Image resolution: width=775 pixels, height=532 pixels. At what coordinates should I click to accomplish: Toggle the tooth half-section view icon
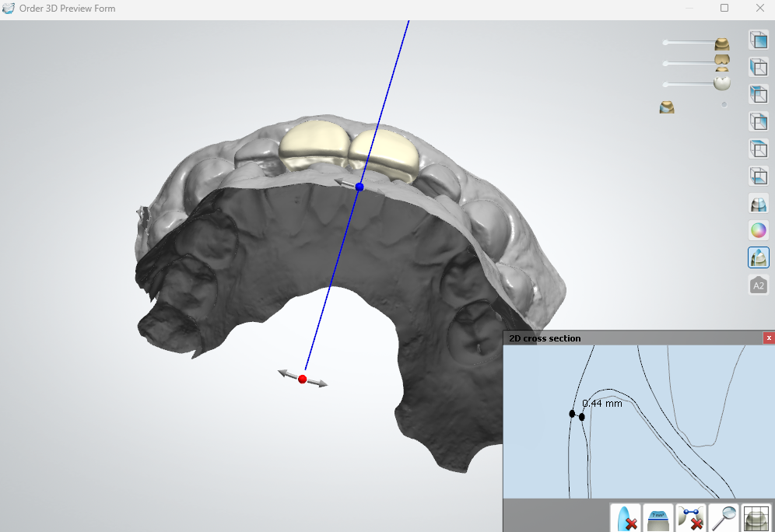click(x=759, y=203)
